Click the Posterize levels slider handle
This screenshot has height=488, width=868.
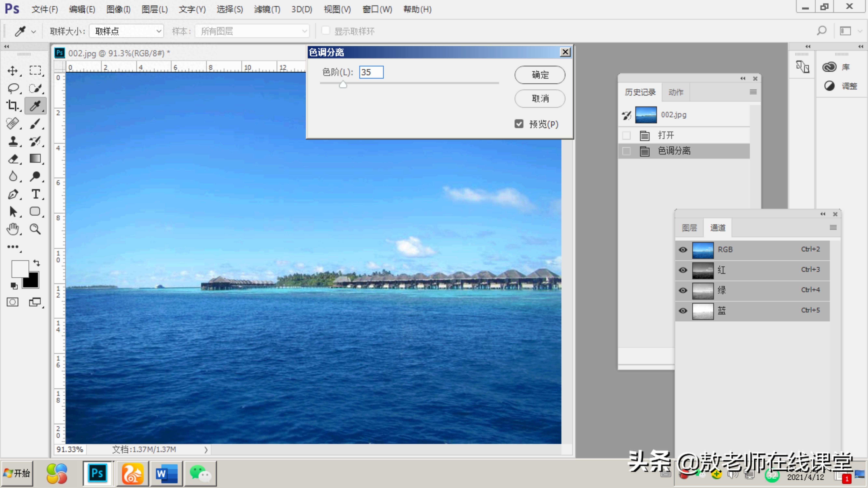pyautogui.click(x=343, y=85)
